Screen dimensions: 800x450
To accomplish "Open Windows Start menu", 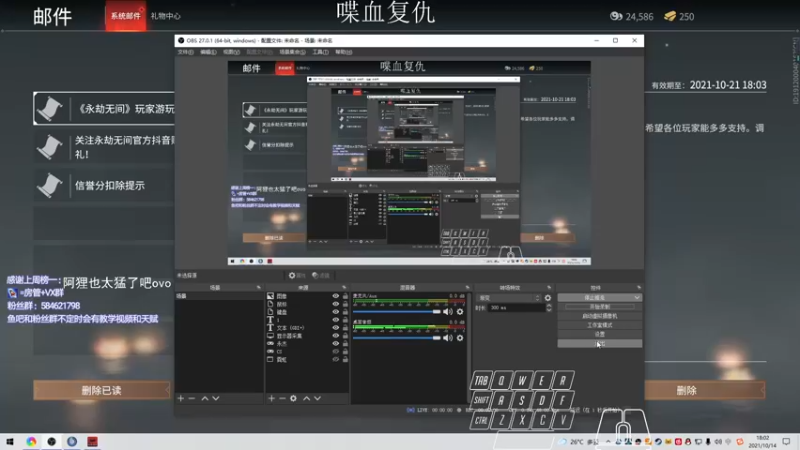I will [10, 441].
